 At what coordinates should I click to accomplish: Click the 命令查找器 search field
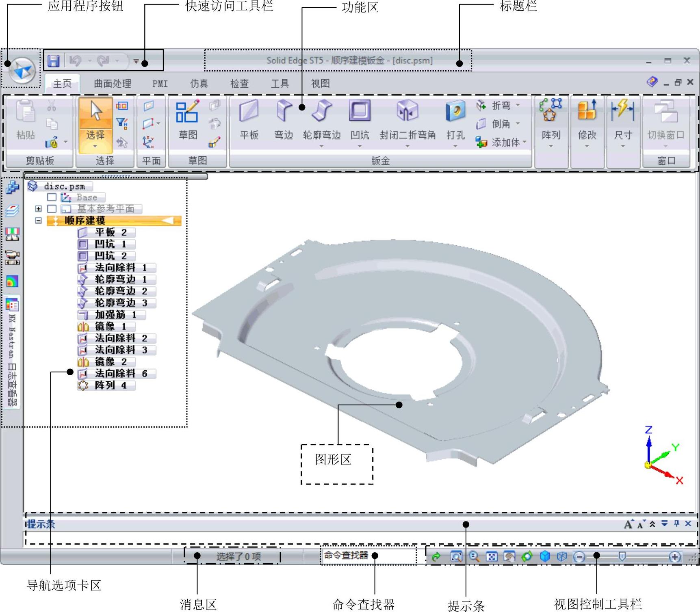pos(368,556)
